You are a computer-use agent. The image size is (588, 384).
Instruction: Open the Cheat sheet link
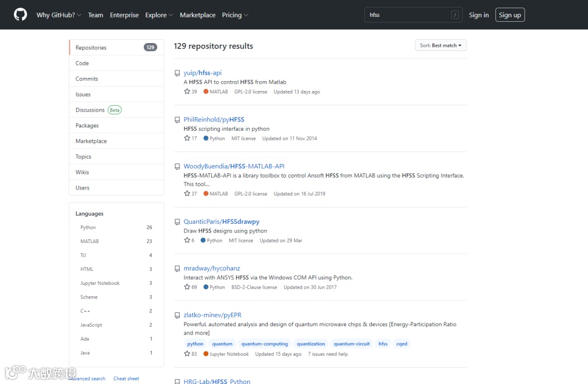pos(126,379)
